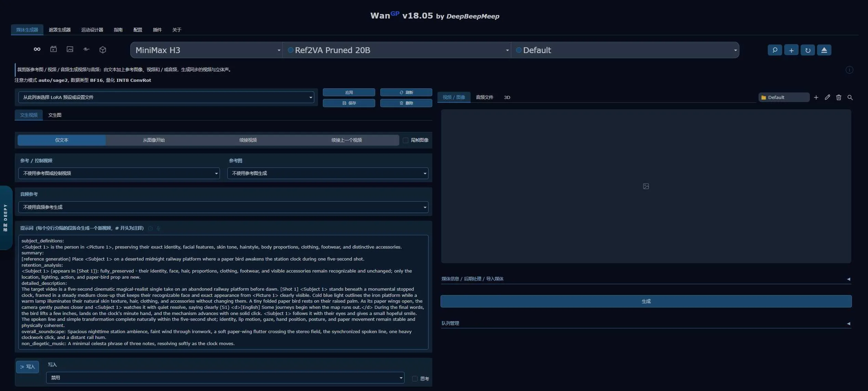Add a new gallery folder with plus icon
The image size is (868, 391).
[816, 98]
